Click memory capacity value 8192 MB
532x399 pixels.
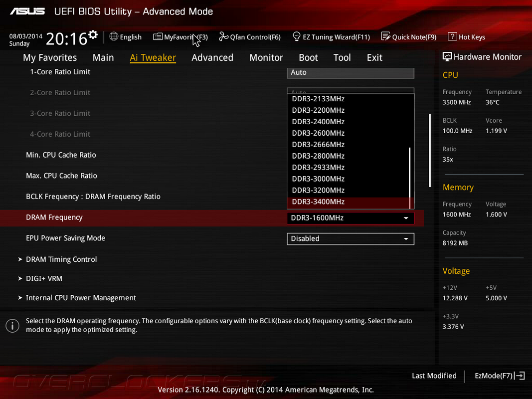(x=455, y=243)
